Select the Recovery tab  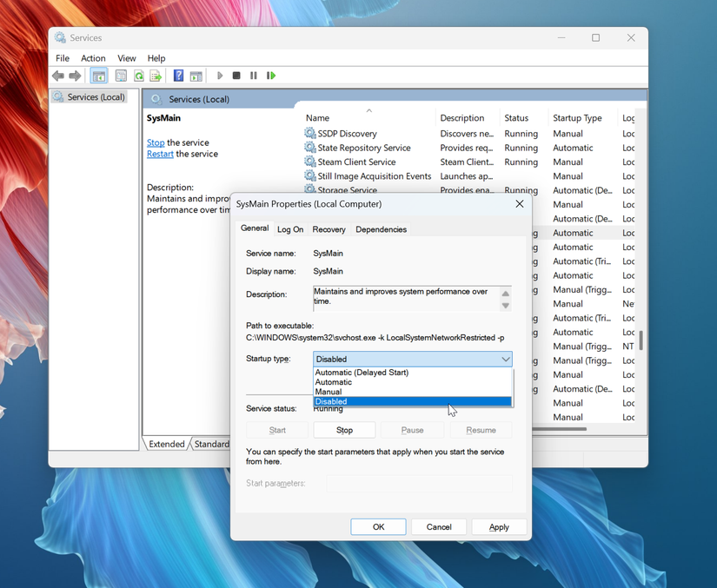click(328, 228)
